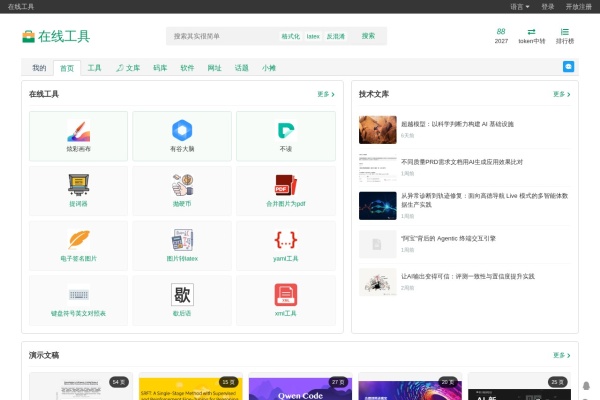Open the 码库 tab
Screen dimensions: 600x400
[160, 68]
